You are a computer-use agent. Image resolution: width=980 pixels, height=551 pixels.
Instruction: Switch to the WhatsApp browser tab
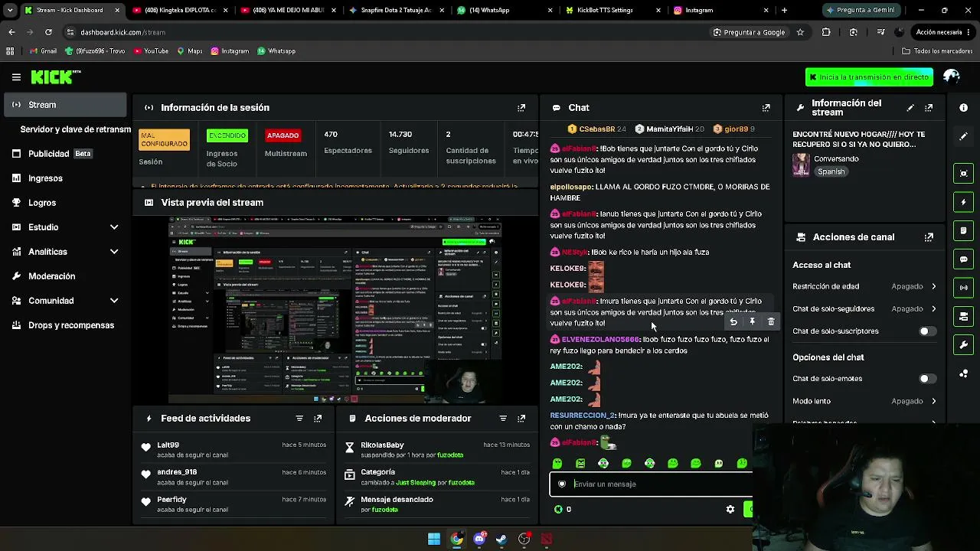click(x=505, y=10)
